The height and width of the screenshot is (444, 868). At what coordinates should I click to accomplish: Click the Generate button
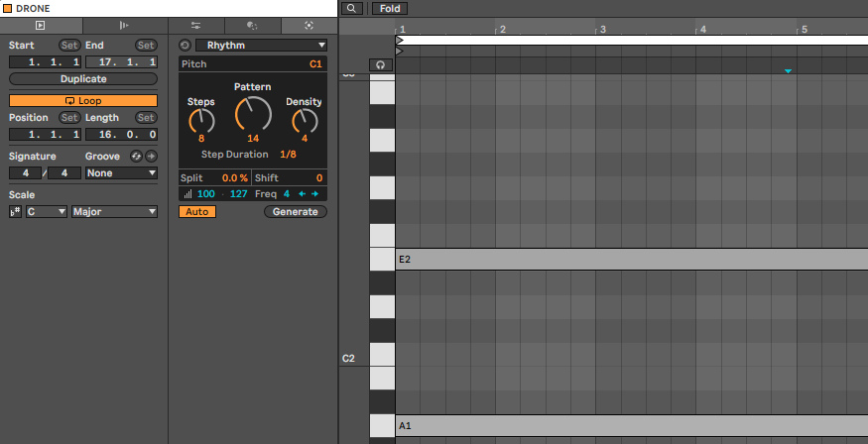pyautogui.click(x=295, y=212)
